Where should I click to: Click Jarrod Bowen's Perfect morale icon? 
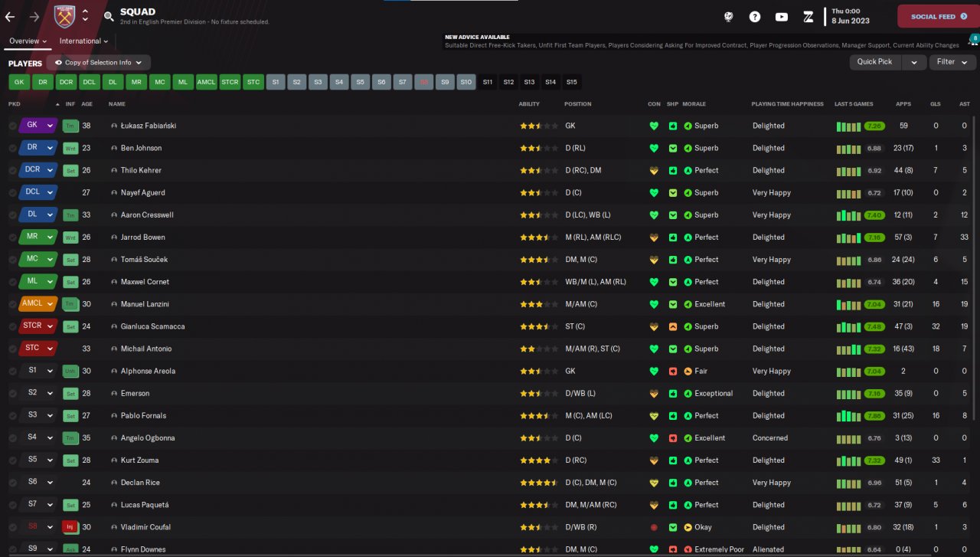click(688, 238)
